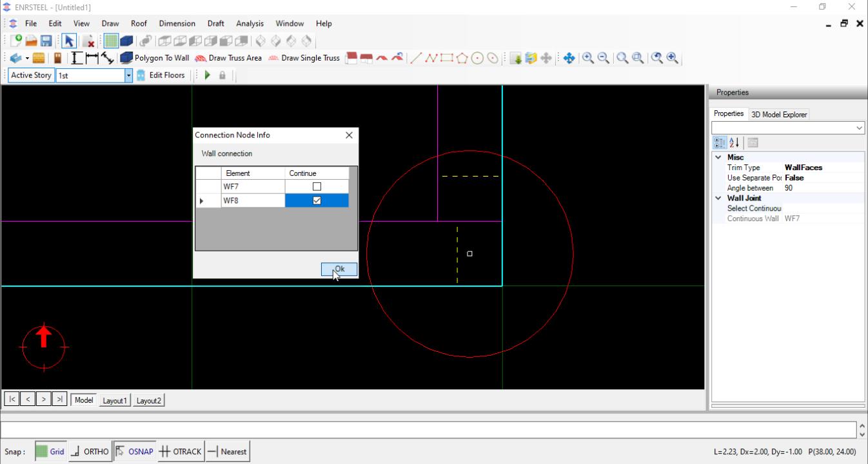Open the Analysis menu
This screenshot has width=868, height=464.
(x=250, y=24)
